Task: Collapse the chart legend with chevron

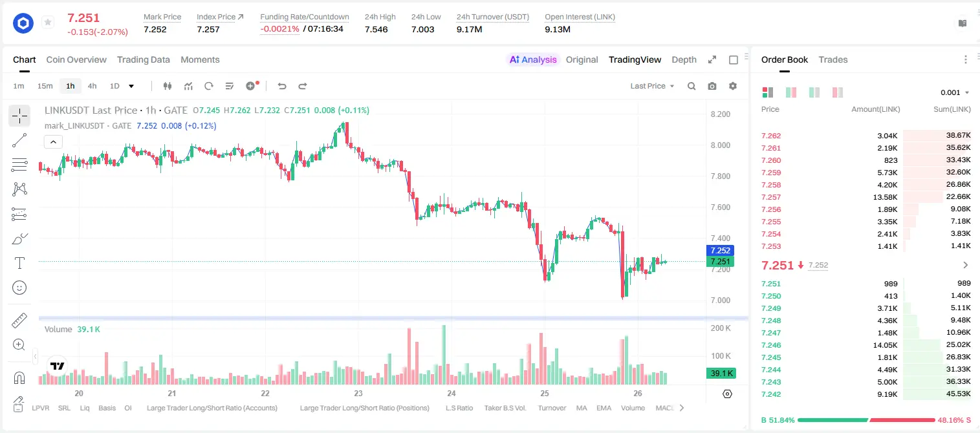Action: click(53, 142)
